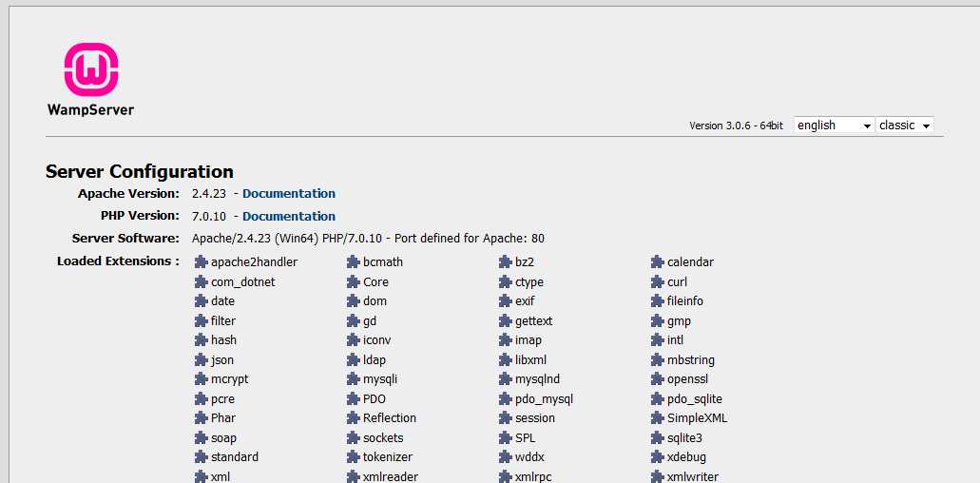The height and width of the screenshot is (483, 980).
Task: Select the tokenizer extension text
Action: pos(388,457)
